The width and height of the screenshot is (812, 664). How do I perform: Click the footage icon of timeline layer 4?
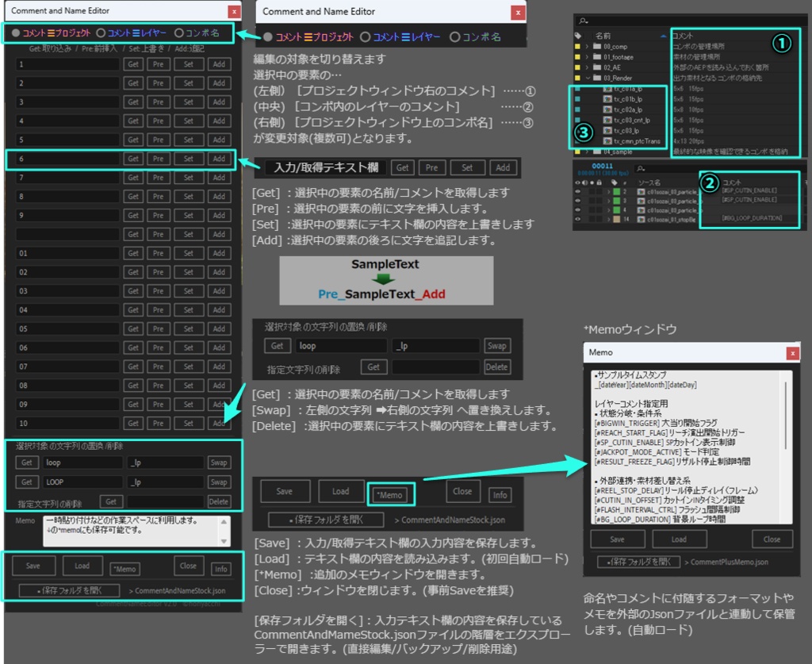click(641, 210)
